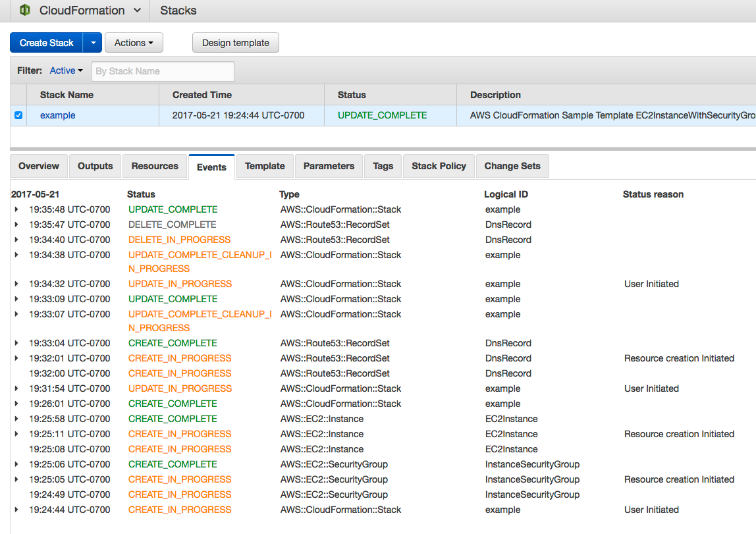Click the AWS CloudFormation Sample Template description
This screenshot has width=756, height=534.
pos(612,115)
